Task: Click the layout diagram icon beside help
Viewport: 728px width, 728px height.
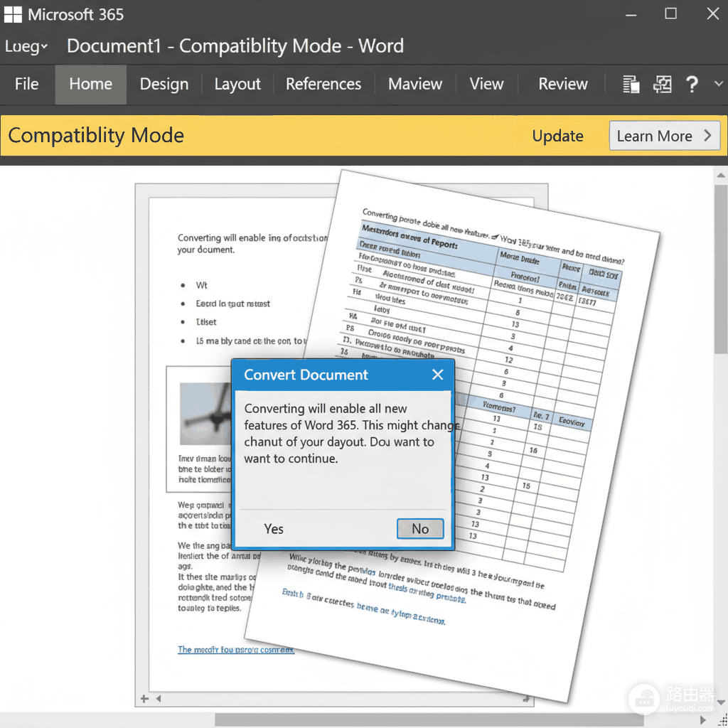Action: coord(662,84)
